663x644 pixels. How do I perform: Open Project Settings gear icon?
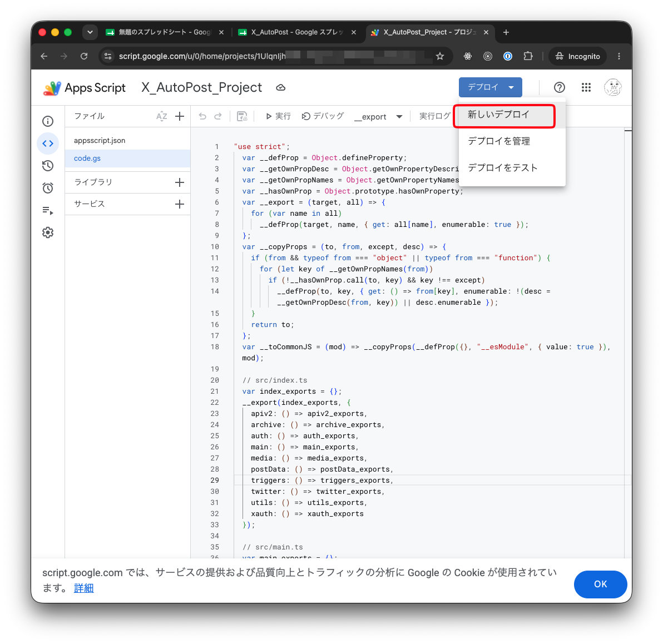pos(48,232)
